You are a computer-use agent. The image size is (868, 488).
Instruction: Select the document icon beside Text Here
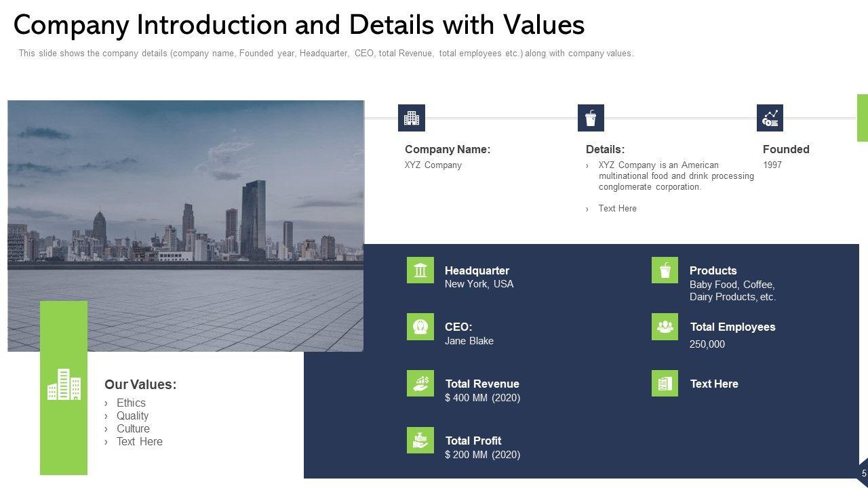(x=665, y=383)
